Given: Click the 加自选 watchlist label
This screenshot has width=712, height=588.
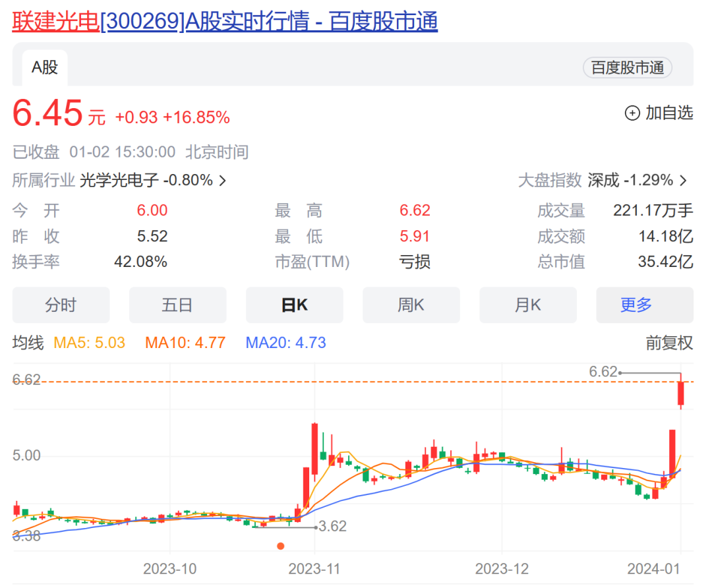Looking at the screenshot, I should pos(669,113).
